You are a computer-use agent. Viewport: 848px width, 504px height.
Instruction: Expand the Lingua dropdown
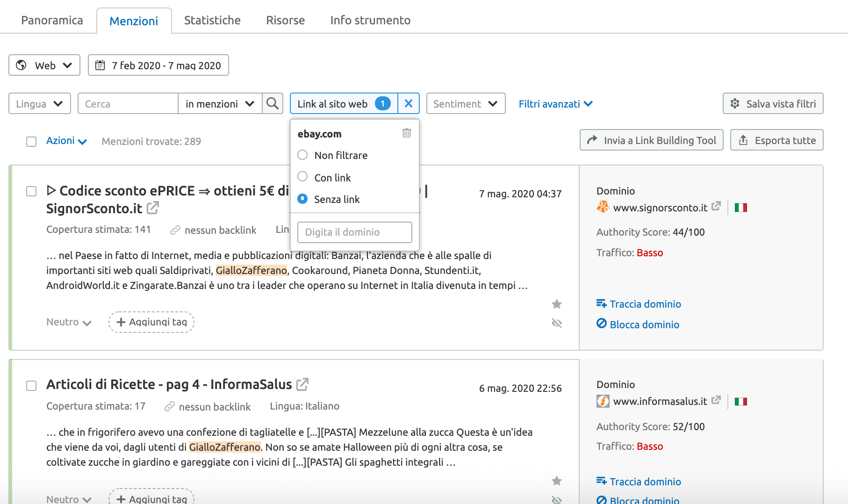(40, 103)
